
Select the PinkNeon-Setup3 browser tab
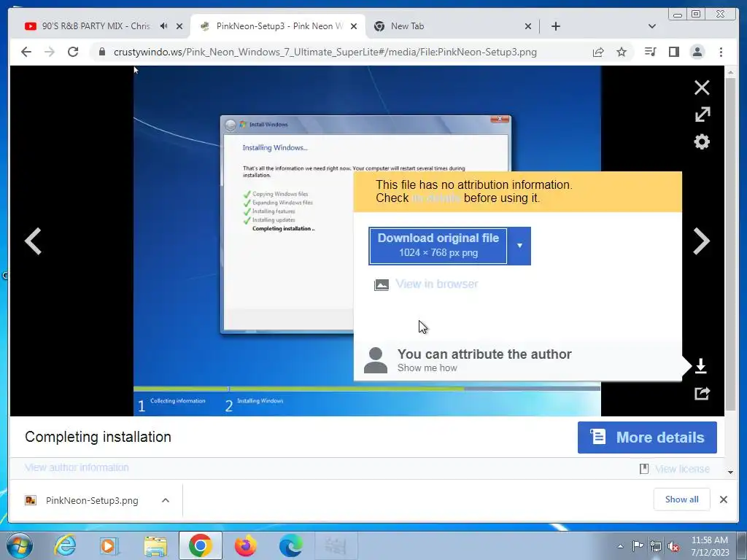pyautogui.click(x=279, y=26)
